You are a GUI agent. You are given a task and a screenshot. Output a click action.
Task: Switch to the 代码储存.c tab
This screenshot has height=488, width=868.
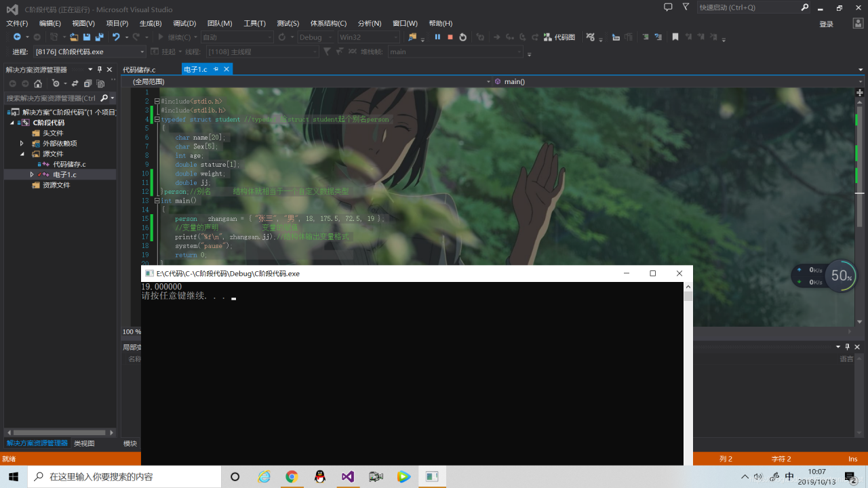tap(139, 69)
